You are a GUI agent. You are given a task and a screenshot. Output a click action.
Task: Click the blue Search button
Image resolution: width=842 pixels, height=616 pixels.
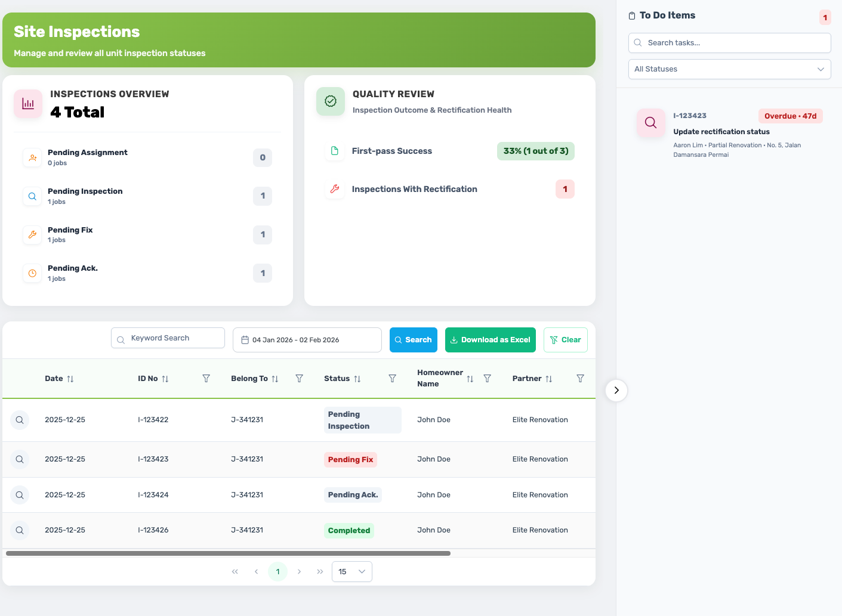pos(413,340)
